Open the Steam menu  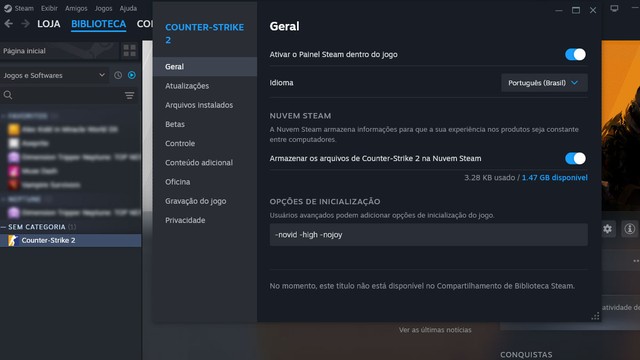pos(24,8)
